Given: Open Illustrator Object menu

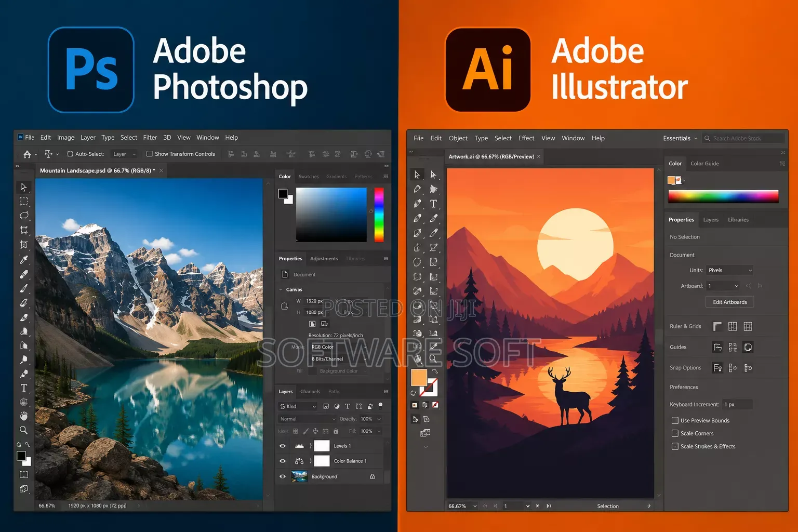Looking at the screenshot, I should point(458,138).
